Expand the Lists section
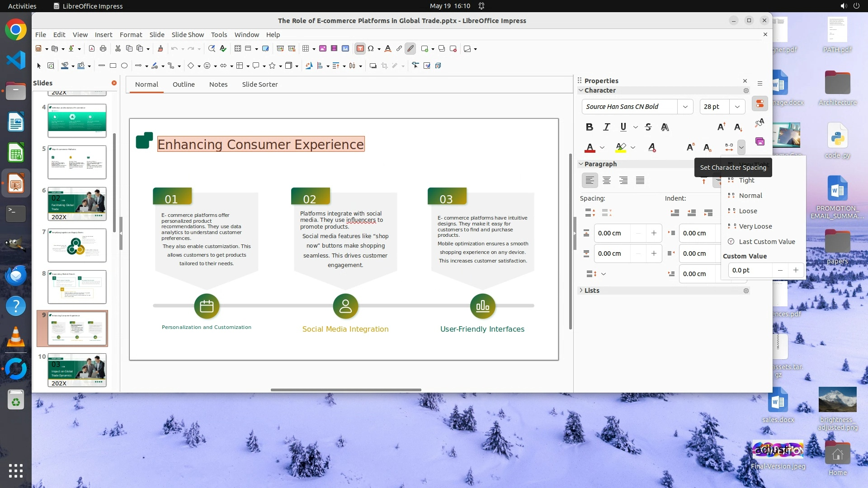This screenshot has height=488, width=868. tap(591, 291)
